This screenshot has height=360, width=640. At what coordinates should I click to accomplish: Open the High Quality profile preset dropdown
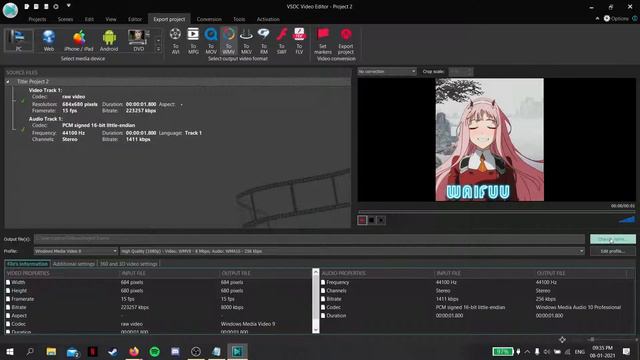click(352, 251)
